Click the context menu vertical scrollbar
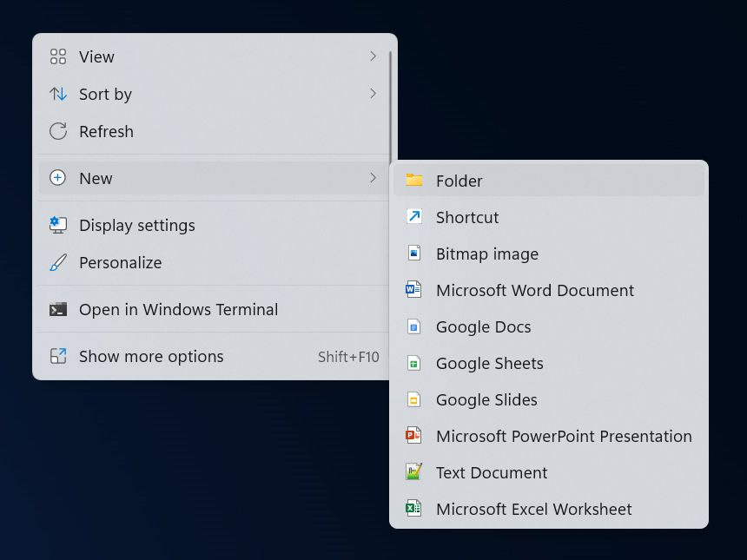 [x=391, y=106]
